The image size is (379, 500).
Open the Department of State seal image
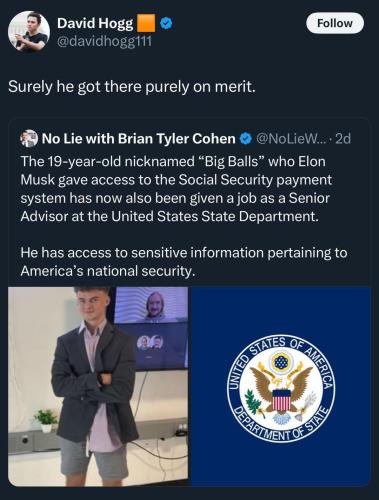point(281,386)
